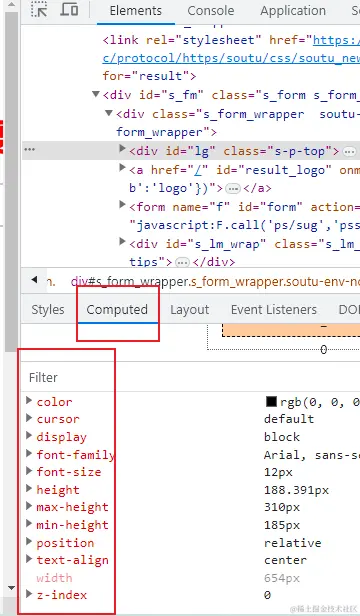Viewport: 360px width, 616px height.
Task: Open the Elements panel tab
Action: pos(136,11)
